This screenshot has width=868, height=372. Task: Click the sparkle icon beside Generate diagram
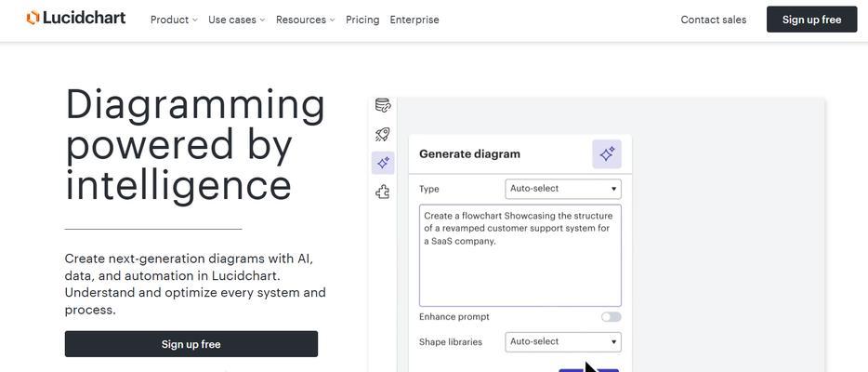coord(607,153)
